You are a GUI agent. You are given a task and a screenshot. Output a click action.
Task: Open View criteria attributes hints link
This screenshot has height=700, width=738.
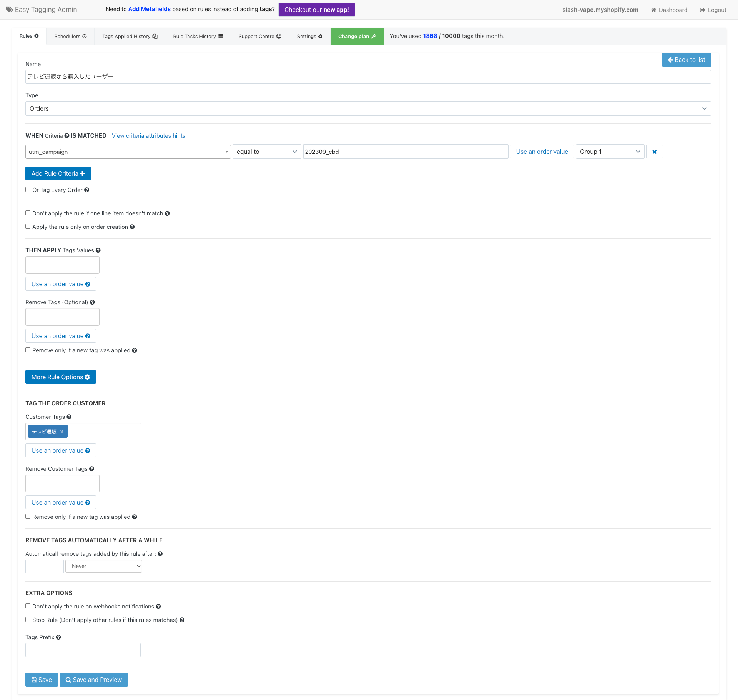coord(148,136)
